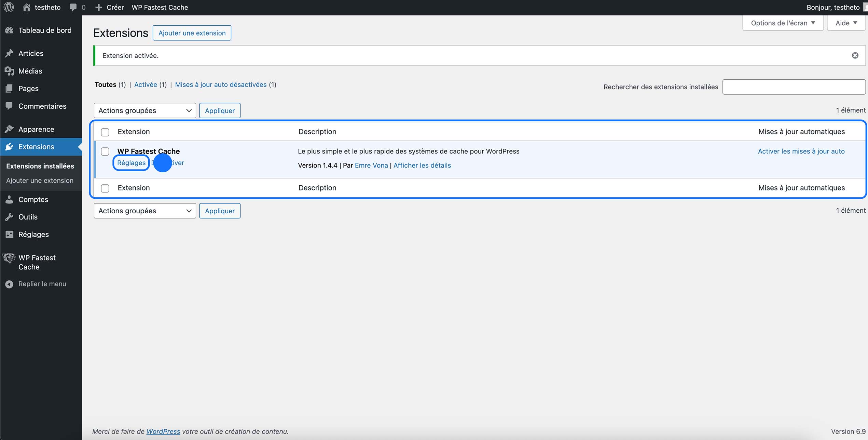
Task: Filter by Activée extensions
Action: tap(146, 84)
